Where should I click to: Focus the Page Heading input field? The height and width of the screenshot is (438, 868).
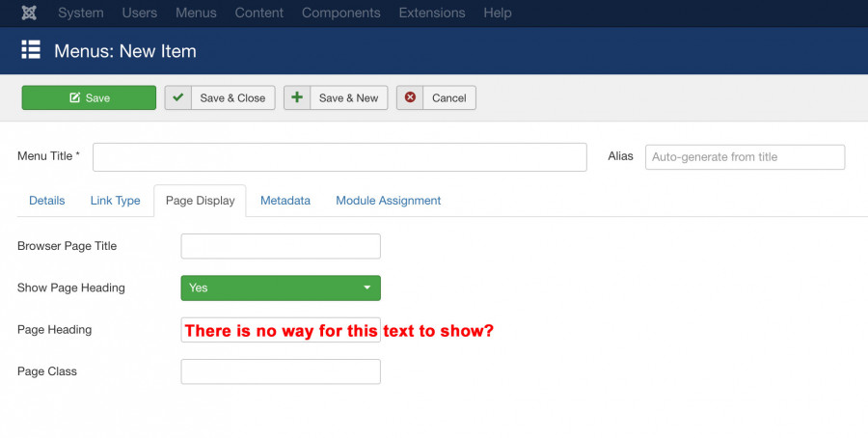point(281,330)
